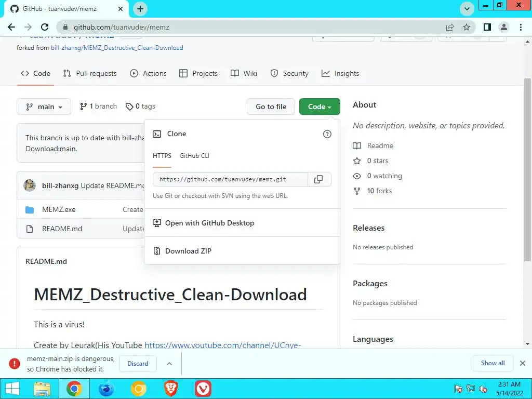
Task: View 0 tags link
Action: click(140, 106)
